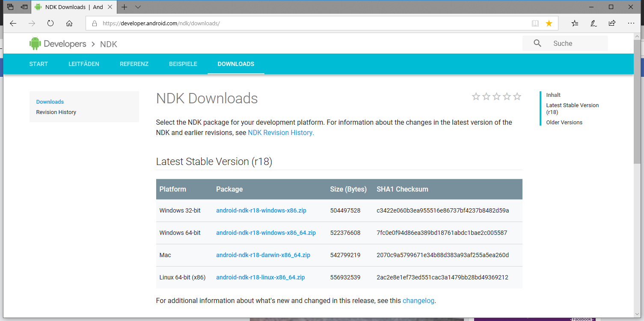This screenshot has width=644, height=321.
Task: Click the browser back arrow
Action: (x=13, y=23)
